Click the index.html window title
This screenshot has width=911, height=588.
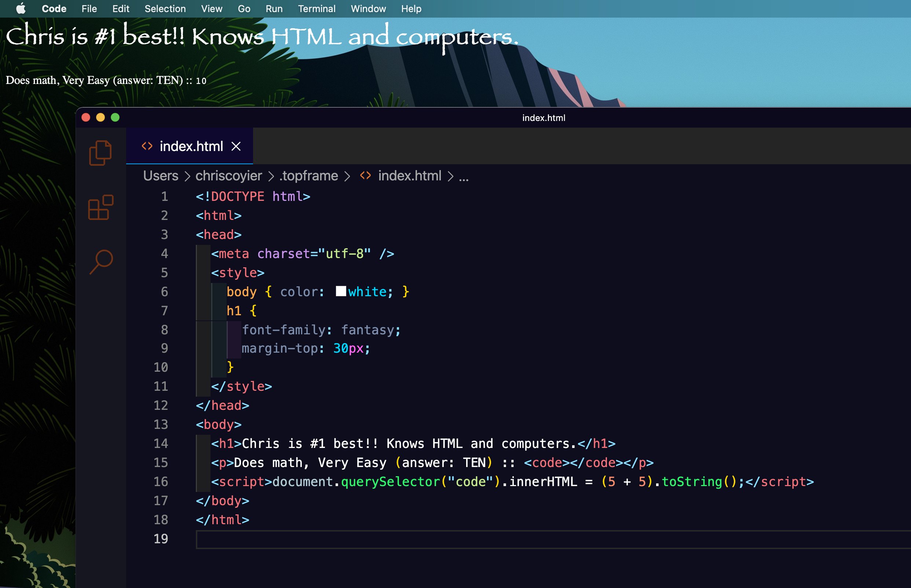544,118
